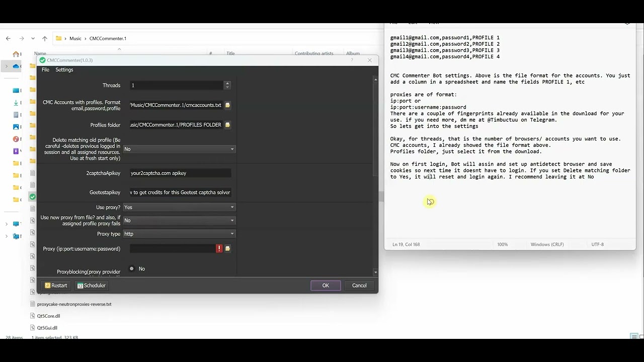The image size is (644, 362).
Task: Select OneDrive cloud icon in navigation pane
Action: click(16, 66)
